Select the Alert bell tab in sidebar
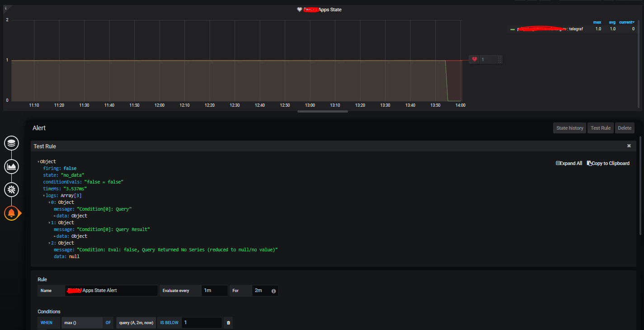 [x=11, y=213]
